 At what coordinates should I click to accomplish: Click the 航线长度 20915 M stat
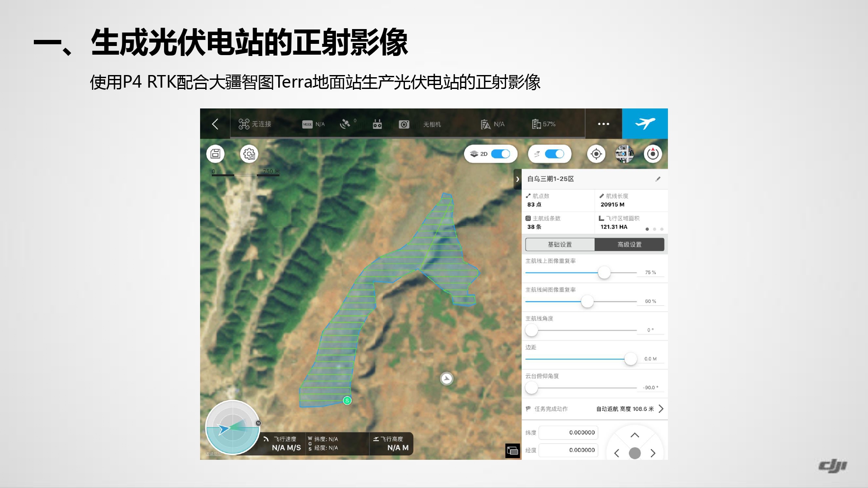(x=631, y=200)
